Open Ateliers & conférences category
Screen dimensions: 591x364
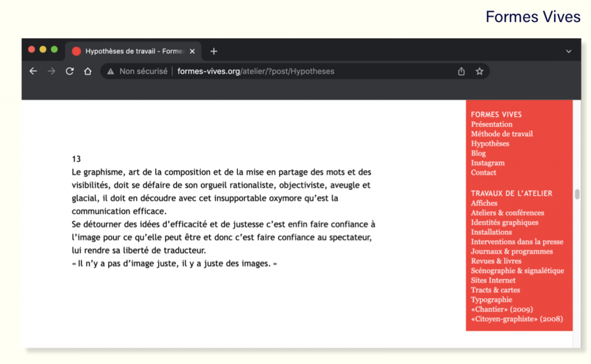point(507,213)
